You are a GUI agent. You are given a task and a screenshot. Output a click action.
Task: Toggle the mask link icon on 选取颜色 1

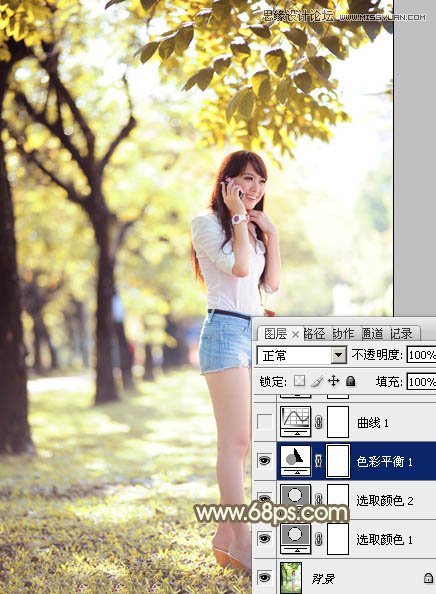pyautogui.click(x=319, y=539)
